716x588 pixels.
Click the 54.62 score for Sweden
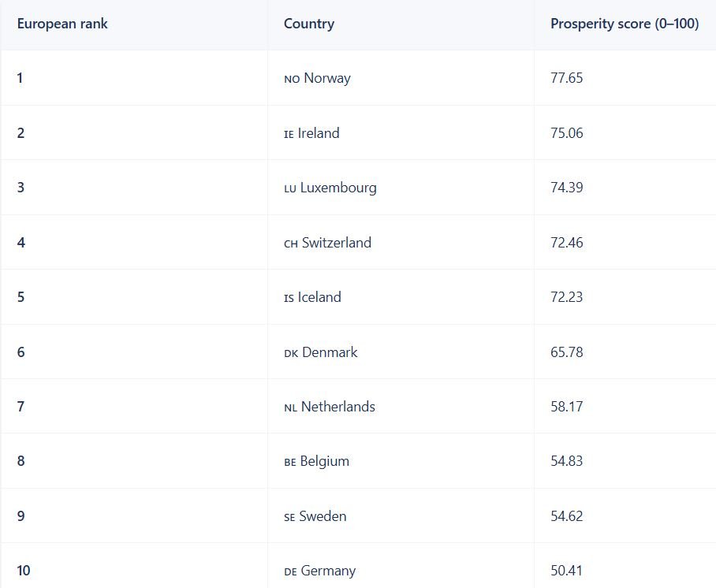566,516
